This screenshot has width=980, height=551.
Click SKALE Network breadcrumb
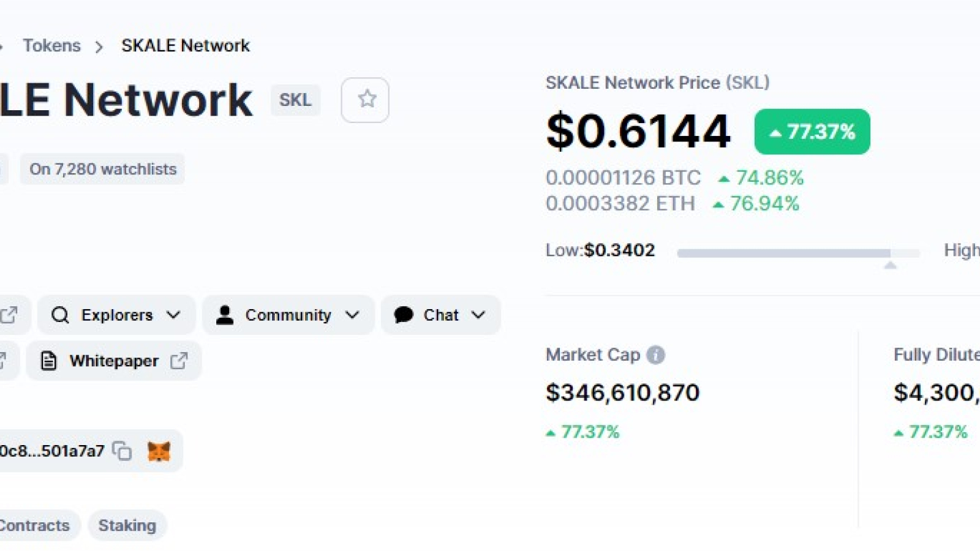pyautogui.click(x=186, y=45)
